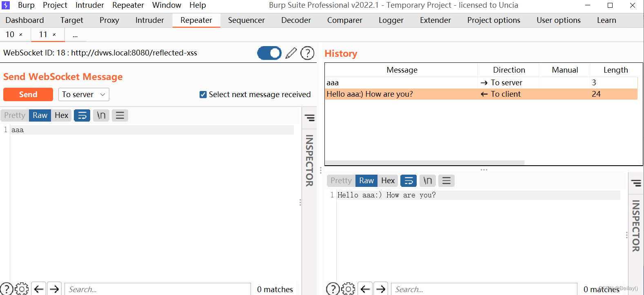Switch to the Dashboard tab

24,20
